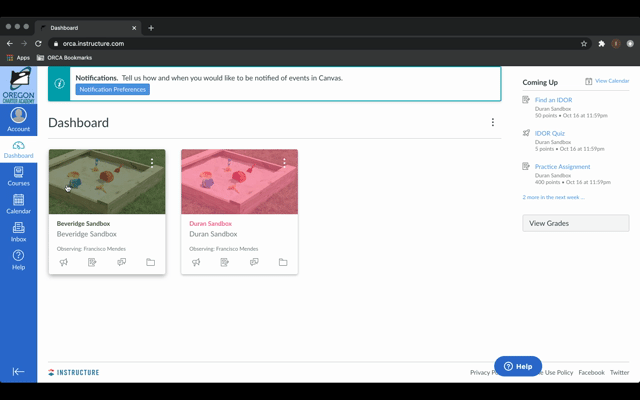
Task: Open the View Calendar link
Action: tap(612, 81)
